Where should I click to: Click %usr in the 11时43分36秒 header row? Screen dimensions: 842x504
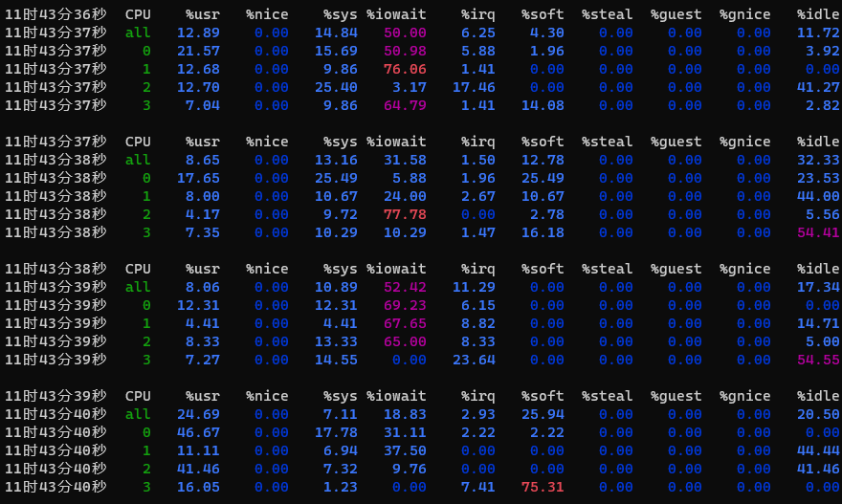pyautogui.click(x=203, y=14)
